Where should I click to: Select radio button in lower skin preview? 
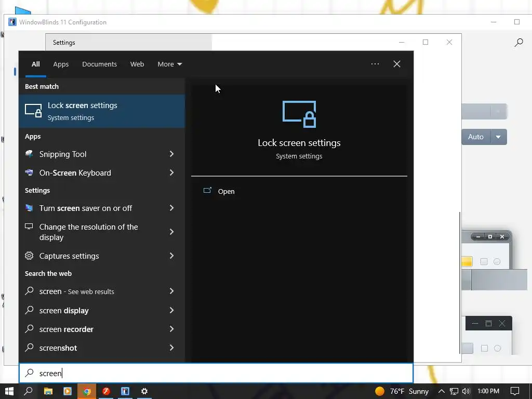point(497,349)
